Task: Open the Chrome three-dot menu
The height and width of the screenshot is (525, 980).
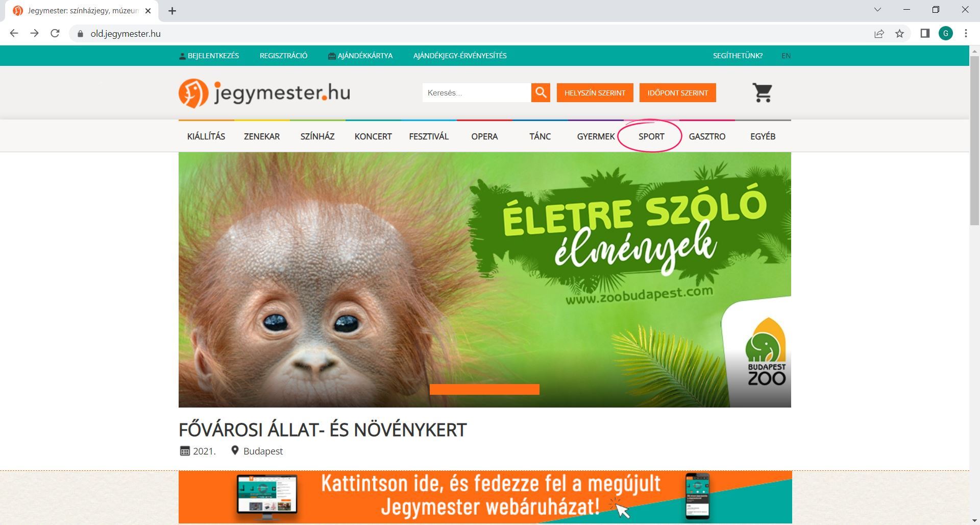Action: coord(966,34)
